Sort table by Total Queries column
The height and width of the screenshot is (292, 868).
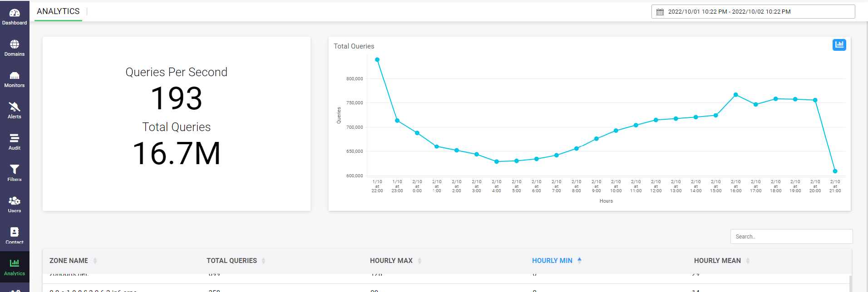point(232,261)
